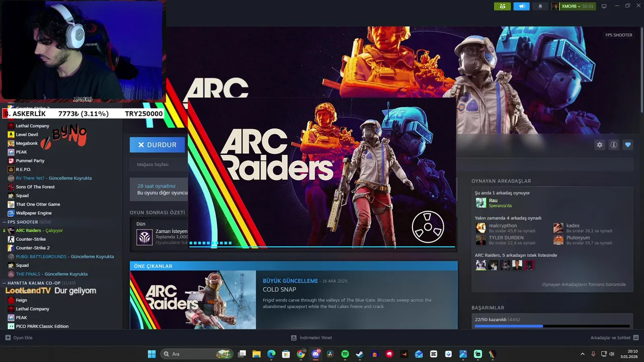644x362 pixels.
Task: Toggle ARC Raiders favorite heart icon
Action: click(x=627, y=145)
